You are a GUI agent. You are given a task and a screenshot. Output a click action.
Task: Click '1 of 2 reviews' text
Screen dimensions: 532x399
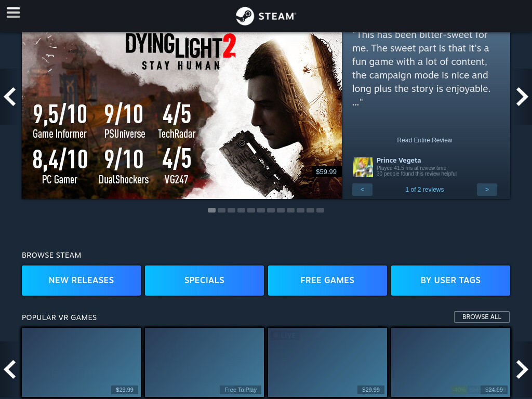point(424,190)
